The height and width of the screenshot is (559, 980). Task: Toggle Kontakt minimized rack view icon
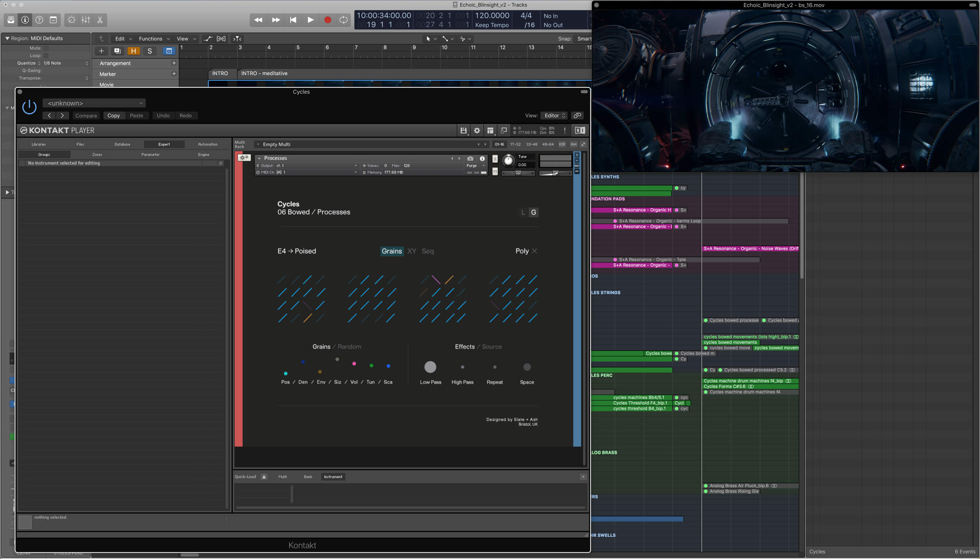503,130
